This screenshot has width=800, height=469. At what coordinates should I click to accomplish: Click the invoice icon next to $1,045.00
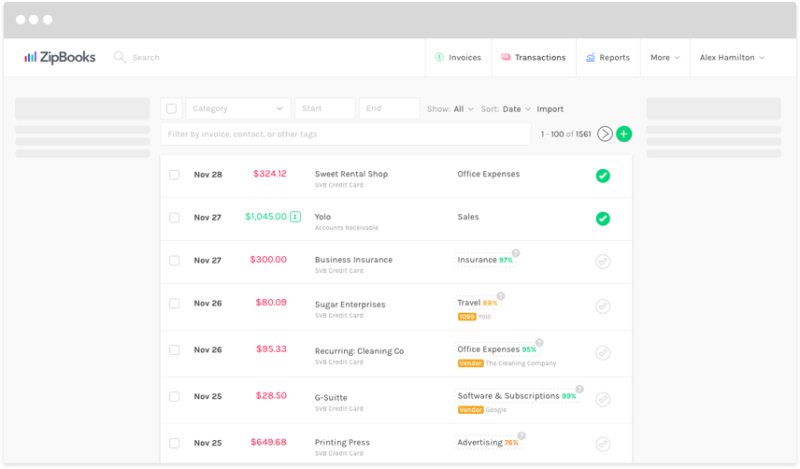pyautogui.click(x=295, y=216)
